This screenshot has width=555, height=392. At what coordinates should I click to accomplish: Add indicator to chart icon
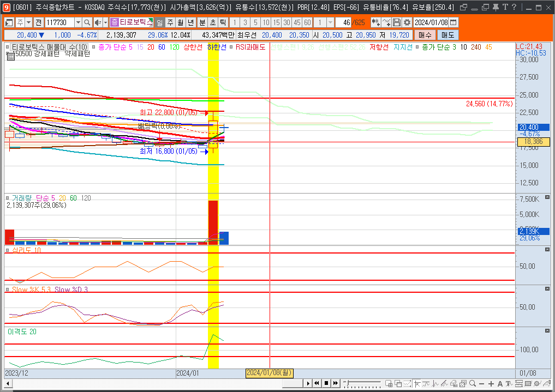tap(375, 22)
